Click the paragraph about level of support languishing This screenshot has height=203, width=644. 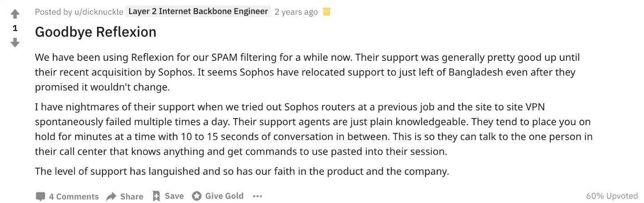click(242, 171)
